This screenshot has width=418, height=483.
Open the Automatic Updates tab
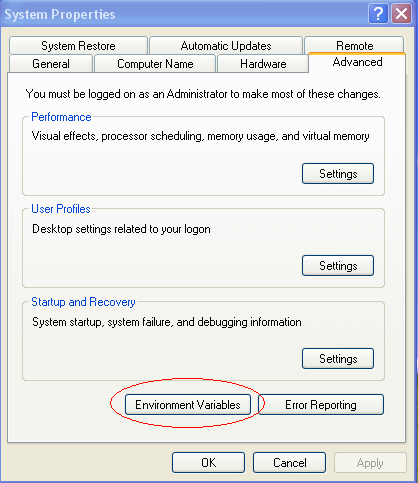pyautogui.click(x=226, y=46)
